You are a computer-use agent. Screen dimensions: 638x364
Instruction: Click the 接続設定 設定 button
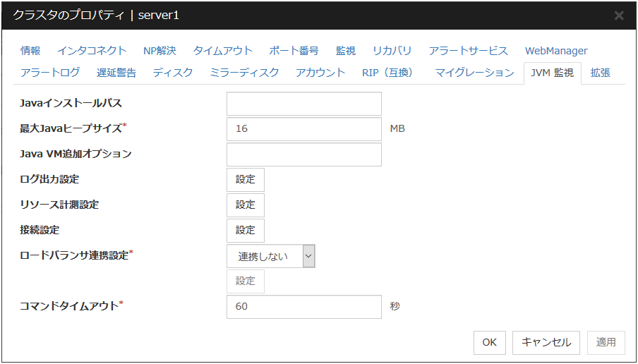(245, 231)
